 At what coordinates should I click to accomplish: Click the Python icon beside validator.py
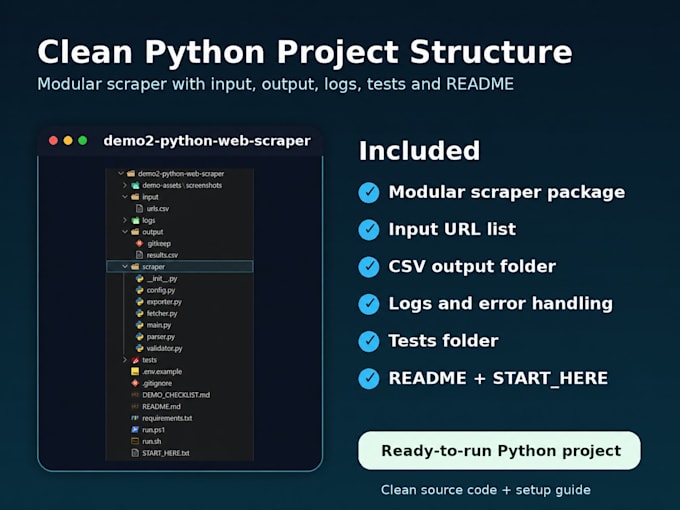coord(140,348)
